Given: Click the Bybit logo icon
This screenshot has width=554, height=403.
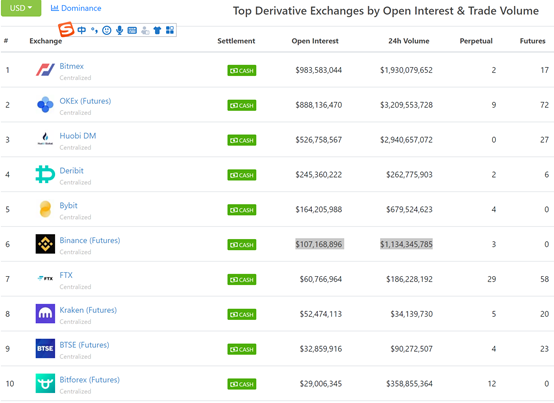Looking at the screenshot, I should pyautogui.click(x=45, y=209).
